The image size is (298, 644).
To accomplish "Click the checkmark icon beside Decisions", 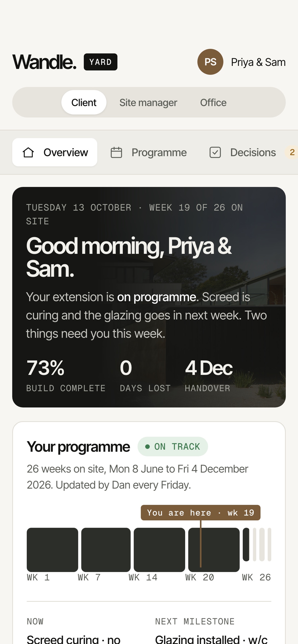I will [215, 153].
